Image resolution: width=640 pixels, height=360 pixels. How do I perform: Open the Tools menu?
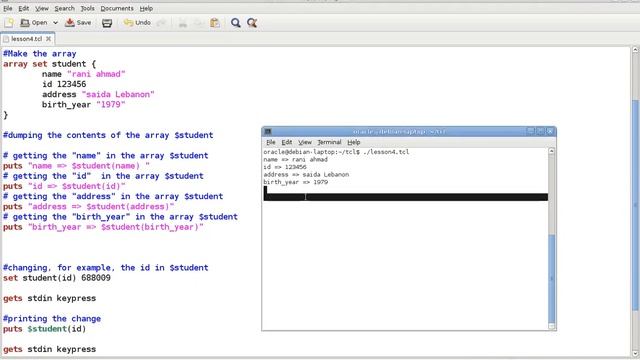(x=87, y=8)
